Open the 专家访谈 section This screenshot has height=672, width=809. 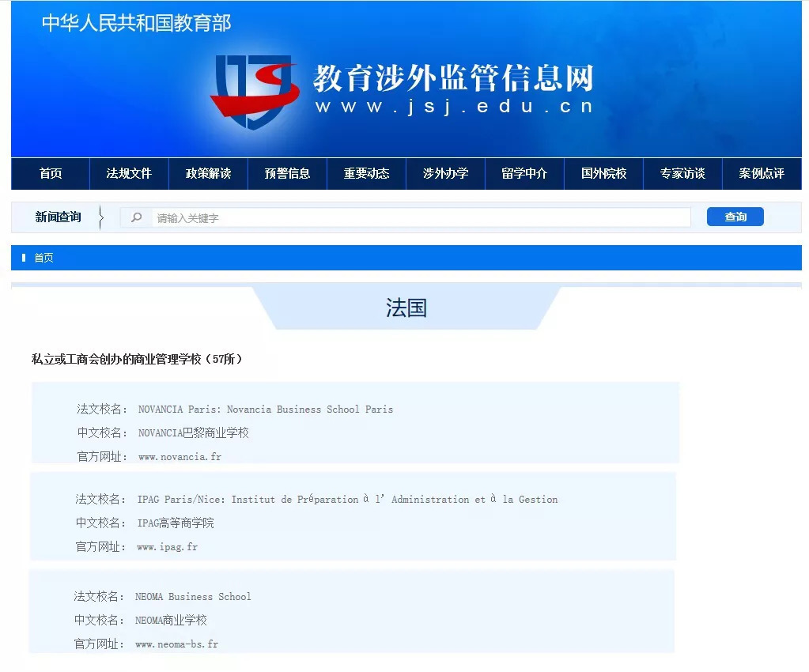[682, 173]
